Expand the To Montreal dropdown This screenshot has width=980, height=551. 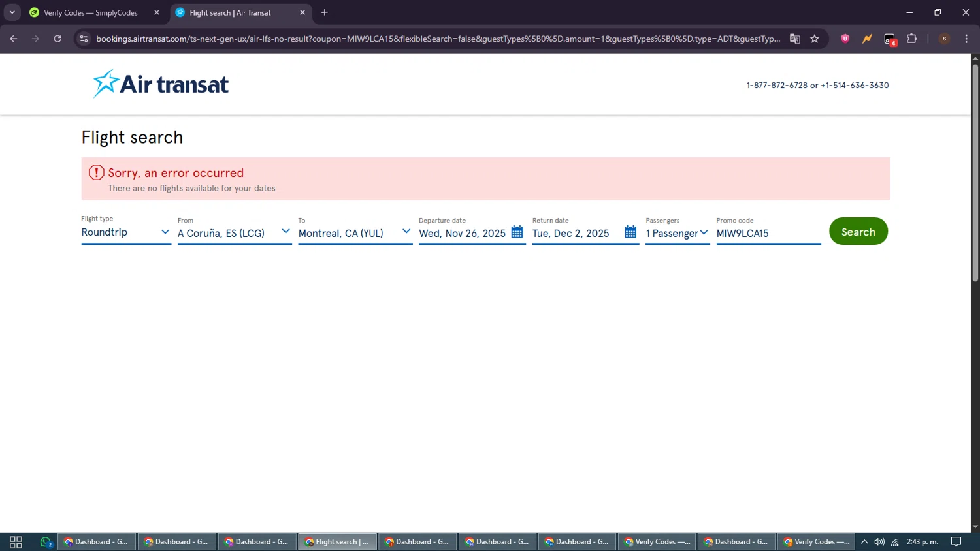coord(355,232)
